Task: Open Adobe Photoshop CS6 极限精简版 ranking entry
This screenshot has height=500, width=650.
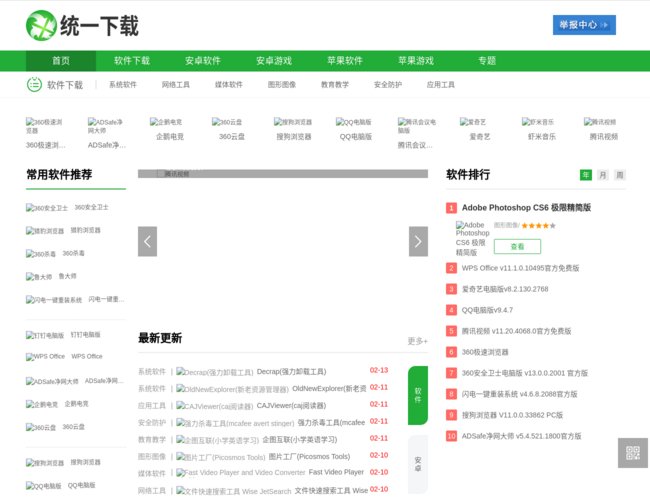Action: pos(526,207)
